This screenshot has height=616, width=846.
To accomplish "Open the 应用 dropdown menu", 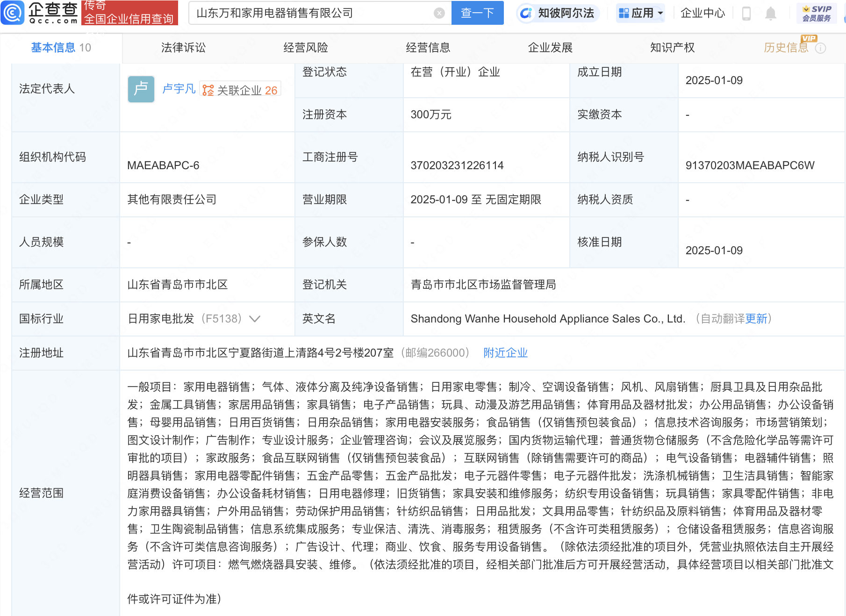I will pos(640,13).
